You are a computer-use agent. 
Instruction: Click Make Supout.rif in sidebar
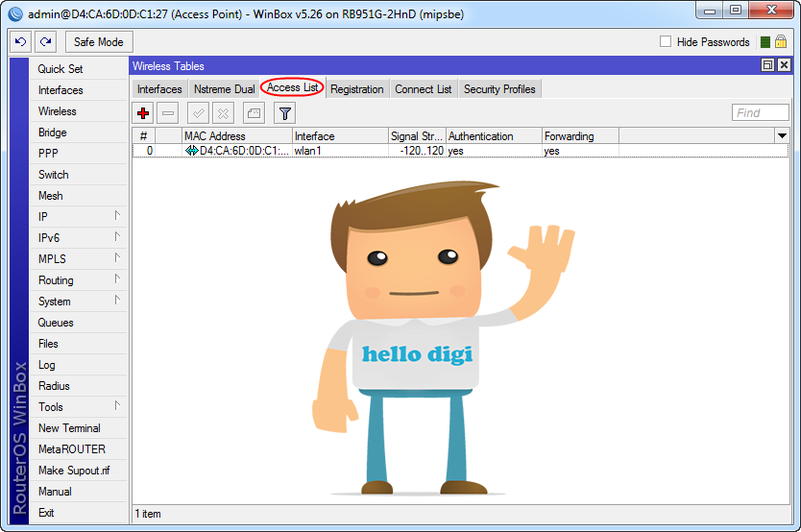79,471
